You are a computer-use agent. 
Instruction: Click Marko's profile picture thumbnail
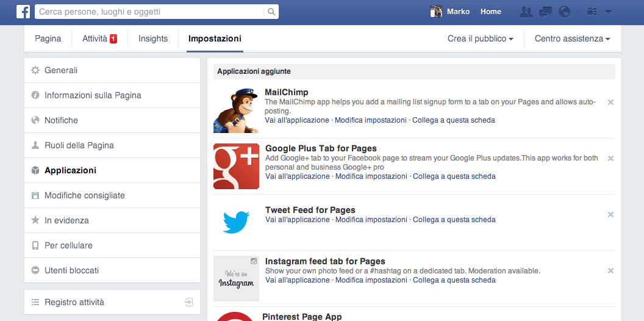pyautogui.click(x=436, y=12)
